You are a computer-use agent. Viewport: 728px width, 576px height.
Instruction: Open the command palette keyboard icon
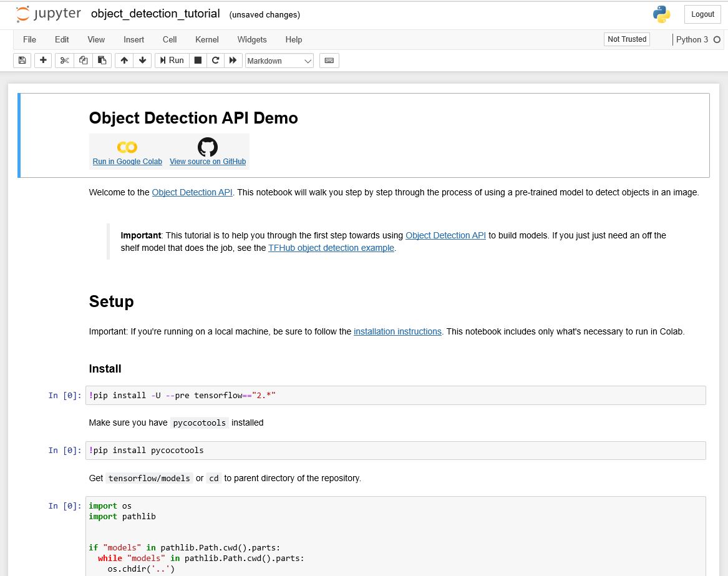[x=329, y=61]
